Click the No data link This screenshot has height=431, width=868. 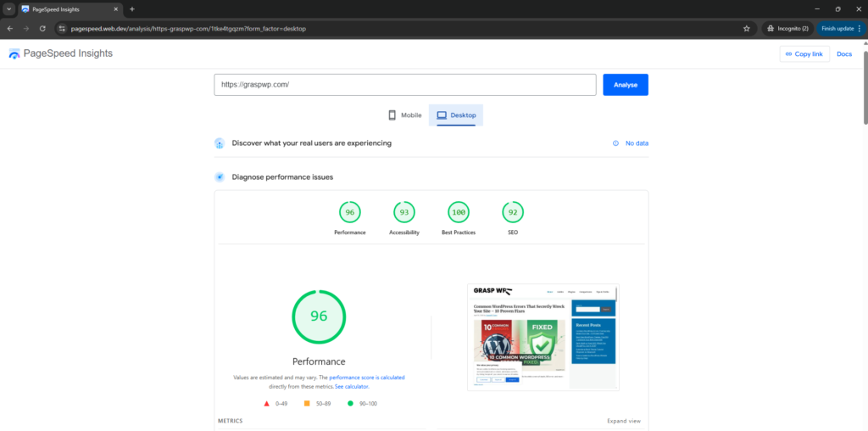tap(637, 143)
